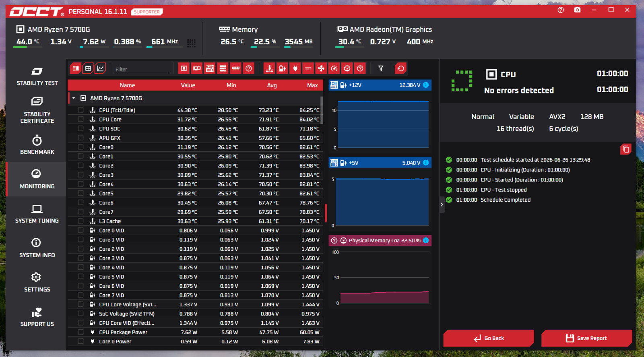Toggle the GPU sensor filter icon
Screen dimensions: 644x357
click(197, 68)
